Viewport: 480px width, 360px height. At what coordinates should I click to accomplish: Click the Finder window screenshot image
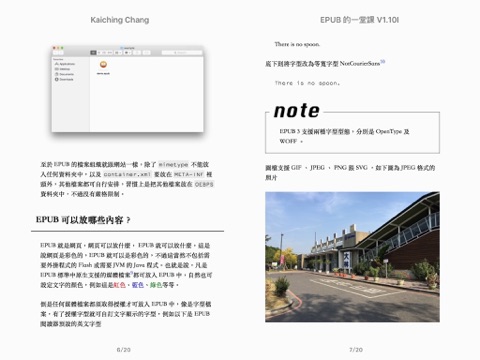127,89
